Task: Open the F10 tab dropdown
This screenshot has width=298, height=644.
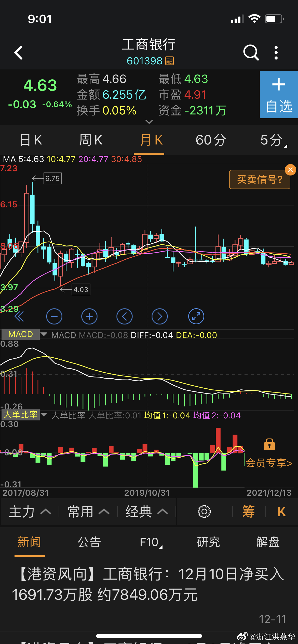Action: pos(151,543)
